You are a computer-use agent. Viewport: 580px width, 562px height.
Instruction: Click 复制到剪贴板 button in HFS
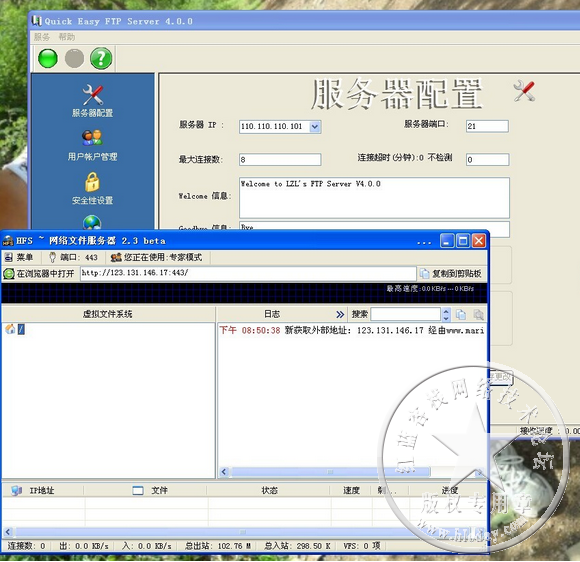451,274
